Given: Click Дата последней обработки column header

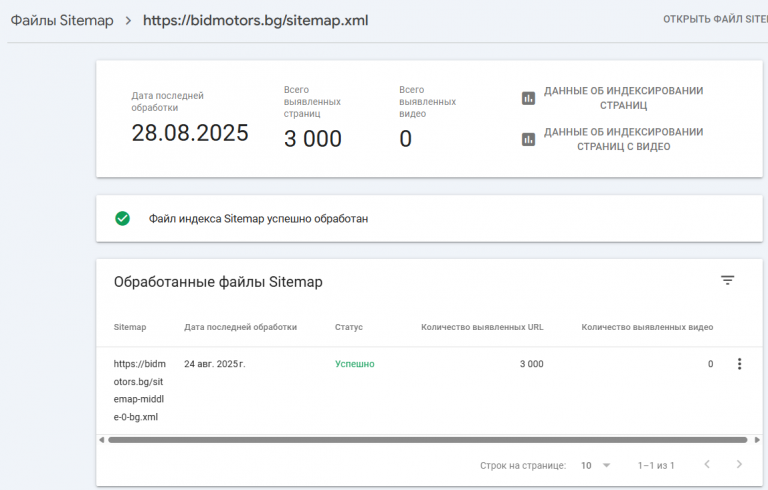Looking at the screenshot, I should [x=240, y=327].
